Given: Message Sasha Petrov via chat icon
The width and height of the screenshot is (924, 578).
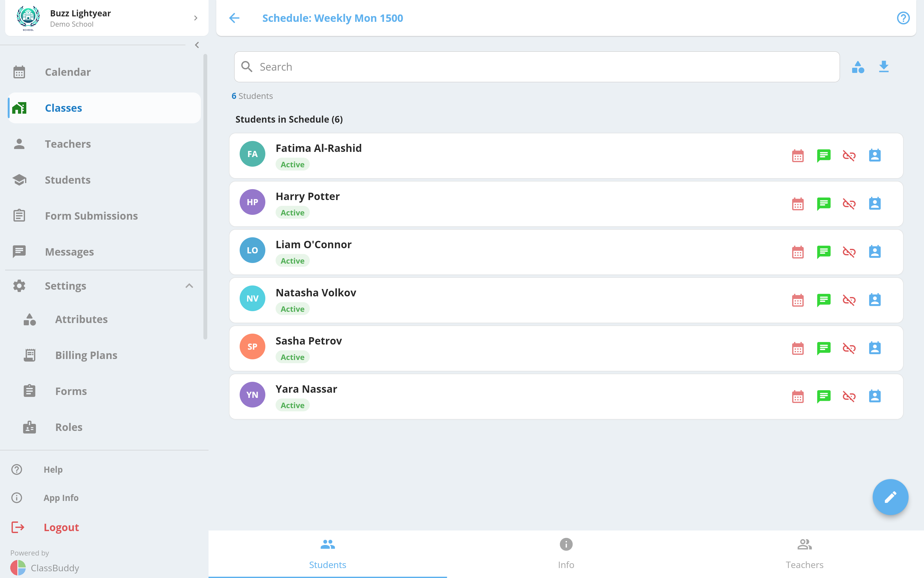Looking at the screenshot, I should [x=824, y=348].
